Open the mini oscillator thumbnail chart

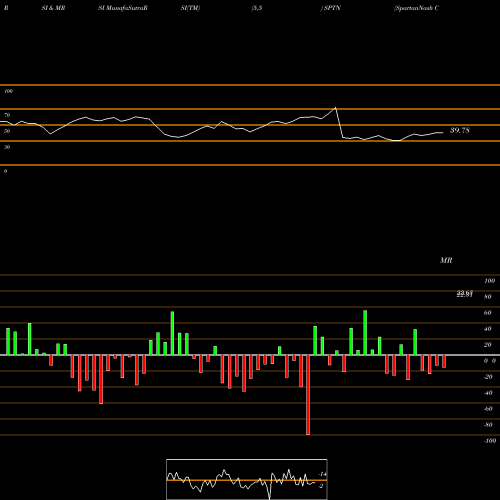247,479
